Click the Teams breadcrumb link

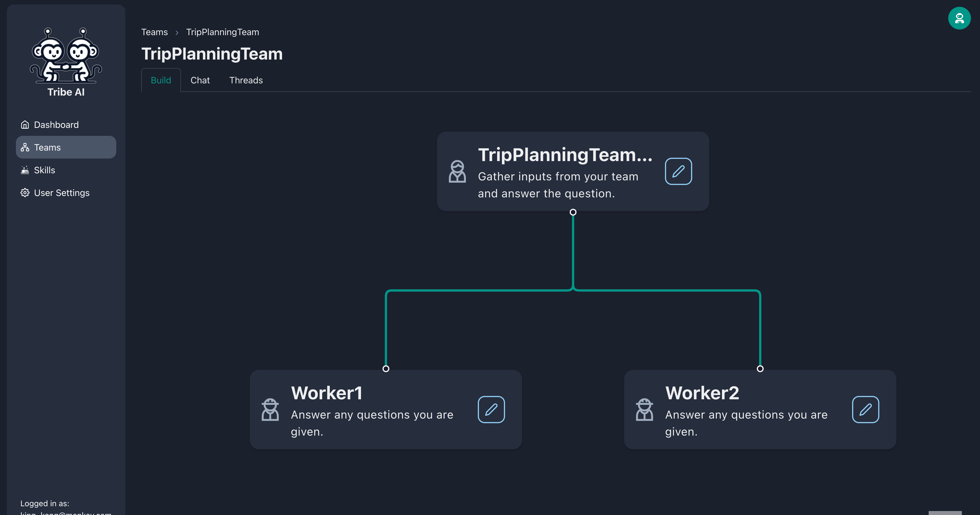tap(154, 32)
